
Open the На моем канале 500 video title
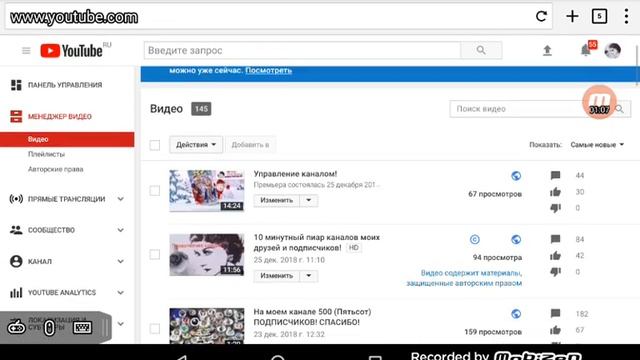[312, 317]
